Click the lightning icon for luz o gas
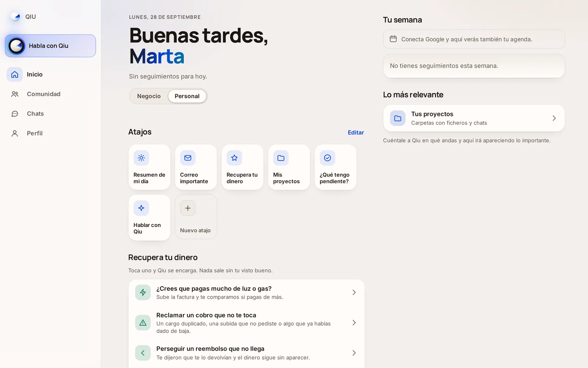Viewport: 588px width, 368px height. click(143, 292)
